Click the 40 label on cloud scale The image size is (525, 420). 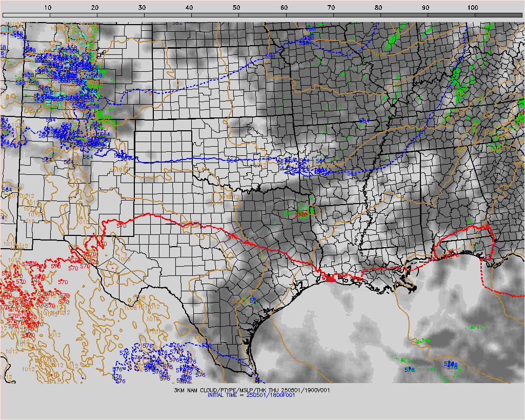190,7
